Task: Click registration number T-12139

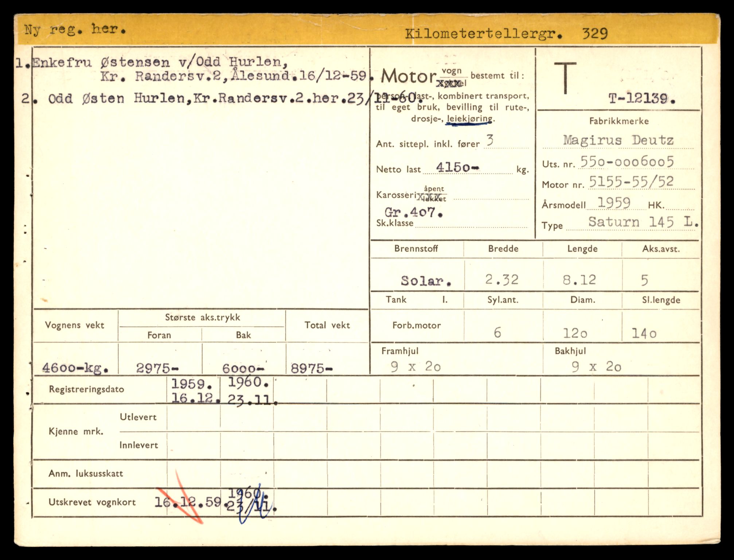Action: [x=641, y=98]
